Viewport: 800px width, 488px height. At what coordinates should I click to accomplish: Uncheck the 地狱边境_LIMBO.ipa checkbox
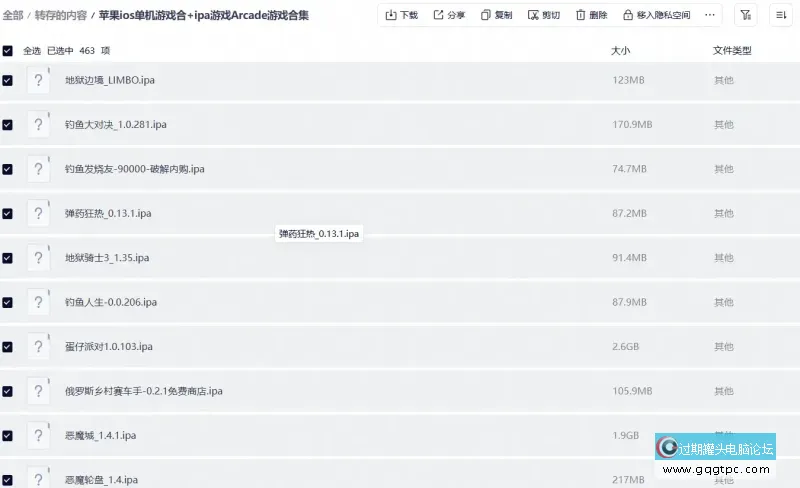click(x=8, y=80)
